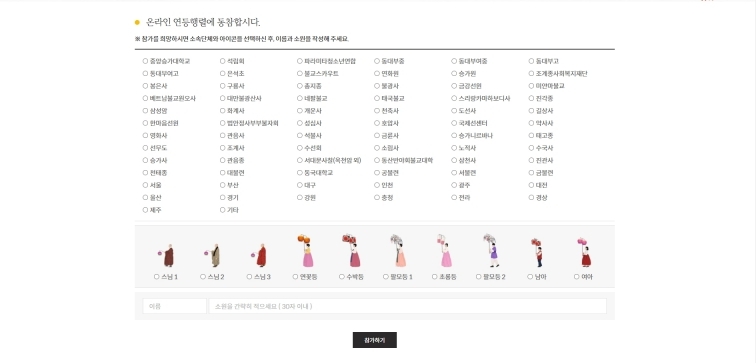Select the 광주 region radio button
Image resolution: width=756 pixels, height=363 pixels.
[x=454, y=185]
